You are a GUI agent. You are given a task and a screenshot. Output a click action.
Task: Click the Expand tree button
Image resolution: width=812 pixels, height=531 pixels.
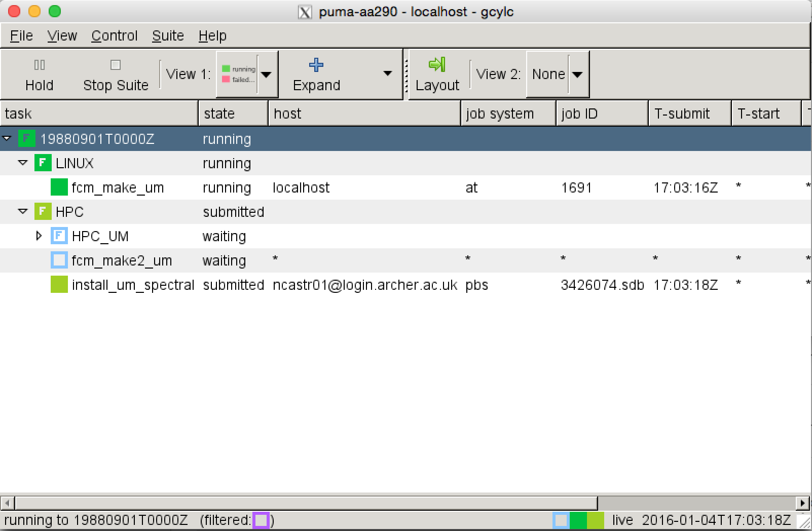316,74
